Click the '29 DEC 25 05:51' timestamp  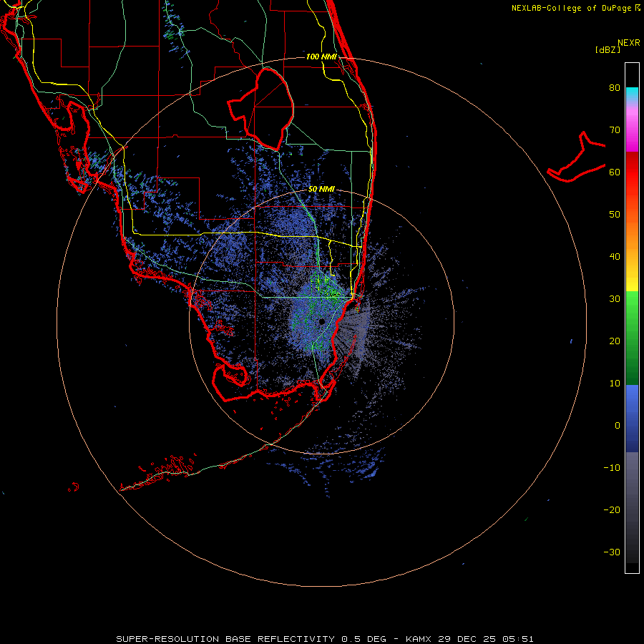(485, 639)
